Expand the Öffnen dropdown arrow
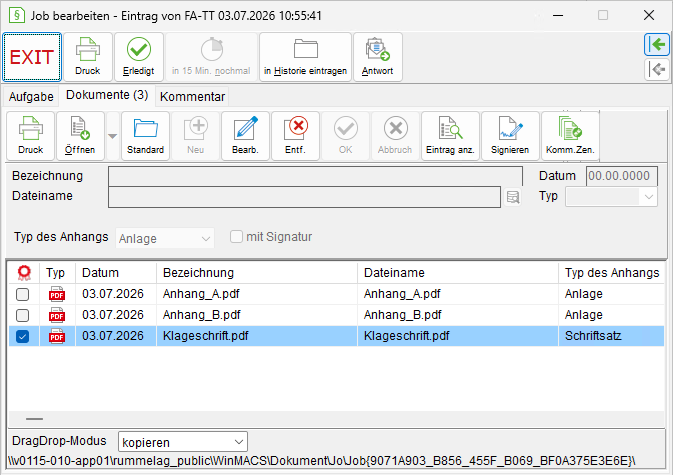 112,136
